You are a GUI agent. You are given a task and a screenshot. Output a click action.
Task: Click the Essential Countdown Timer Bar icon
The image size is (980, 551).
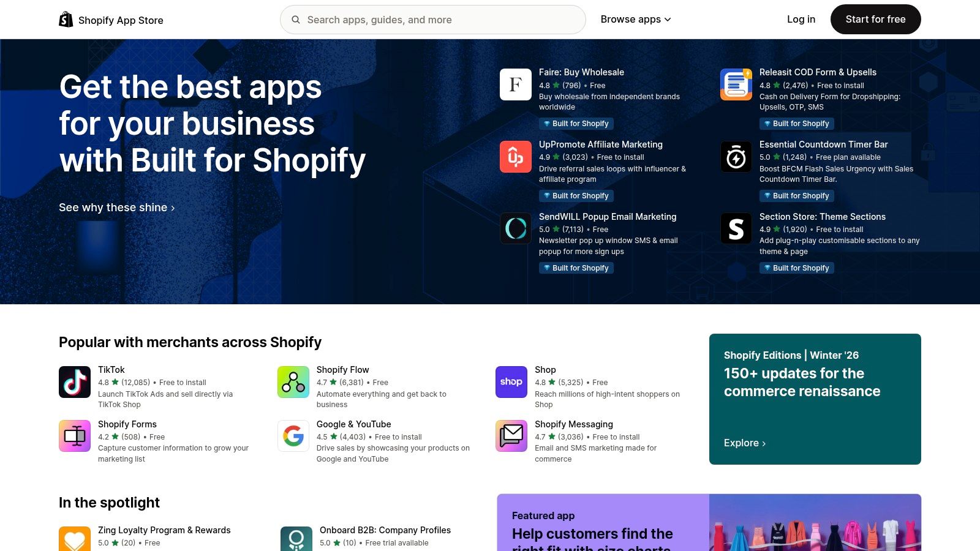coord(736,157)
